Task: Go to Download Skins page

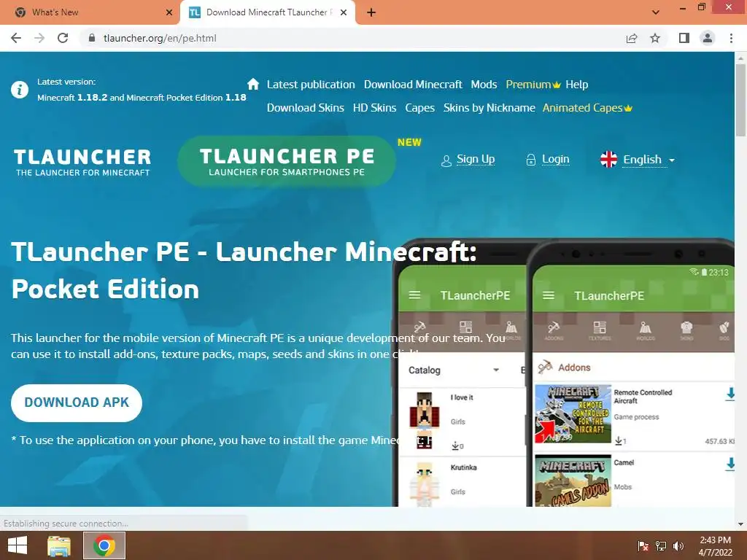Action: (x=306, y=108)
